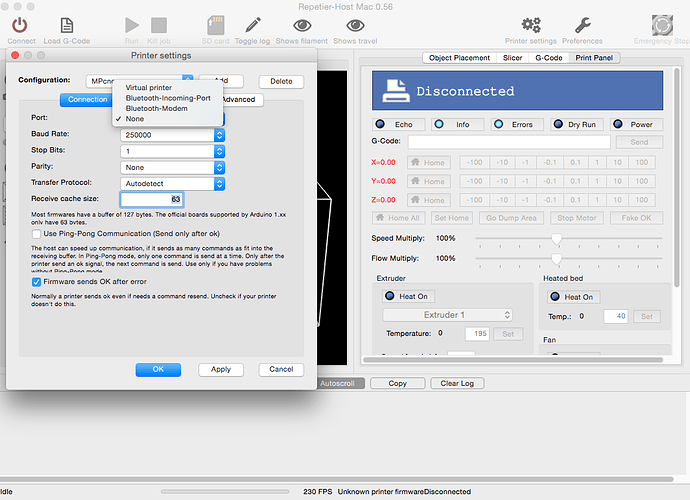Click the Copy log button

point(398,383)
